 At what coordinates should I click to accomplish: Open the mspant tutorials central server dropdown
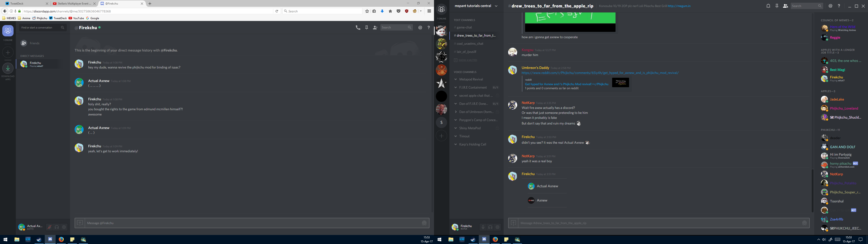(x=496, y=6)
